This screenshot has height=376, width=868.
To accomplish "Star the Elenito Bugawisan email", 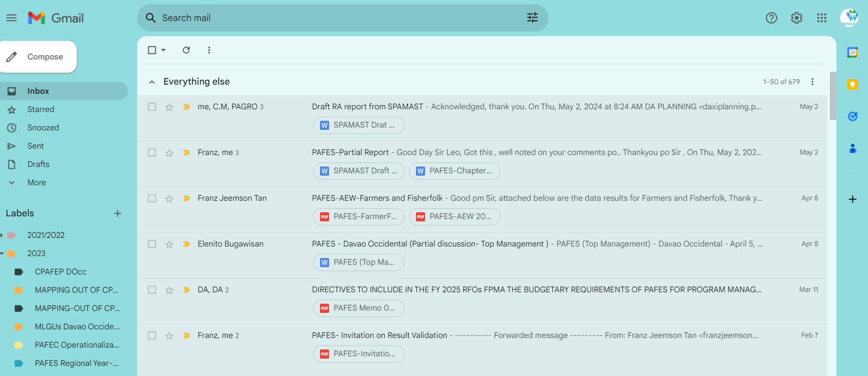I will [x=169, y=244].
